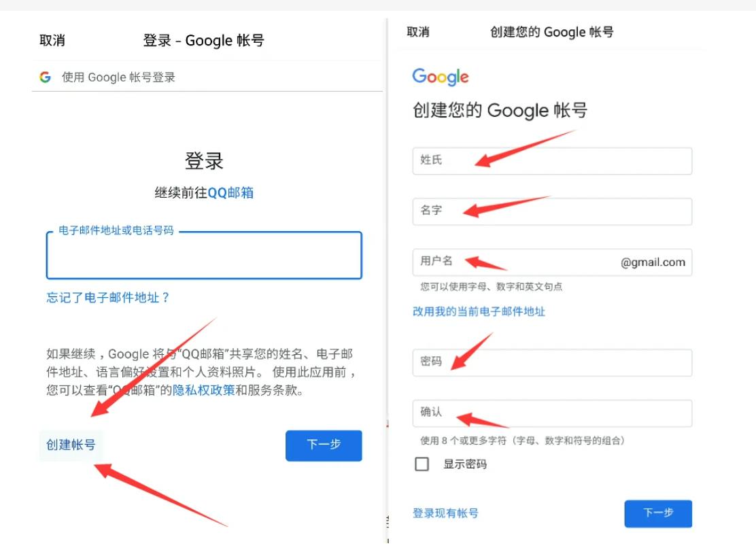Tap 取消 on the login screen

tap(52, 41)
